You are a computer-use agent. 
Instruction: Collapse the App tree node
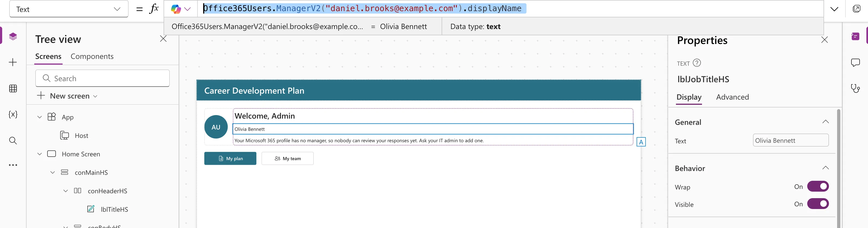click(x=39, y=117)
